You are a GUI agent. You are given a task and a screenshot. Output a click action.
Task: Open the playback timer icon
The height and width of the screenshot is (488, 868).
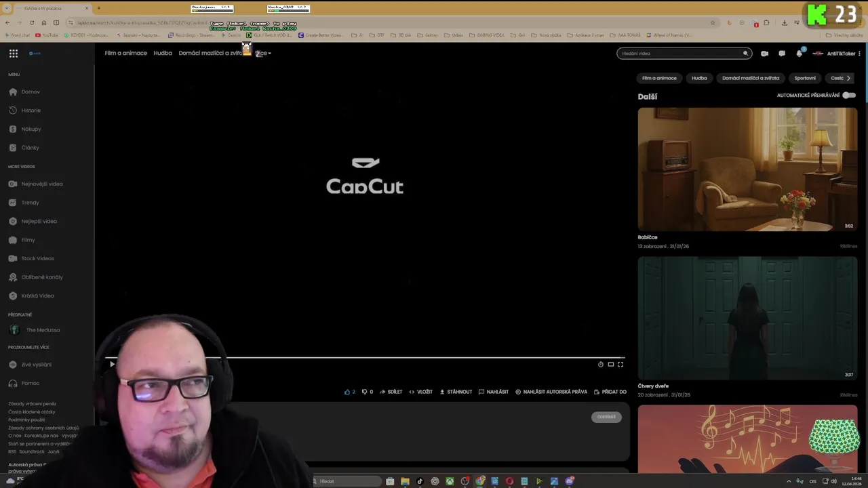pyautogui.click(x=600, y=365)
